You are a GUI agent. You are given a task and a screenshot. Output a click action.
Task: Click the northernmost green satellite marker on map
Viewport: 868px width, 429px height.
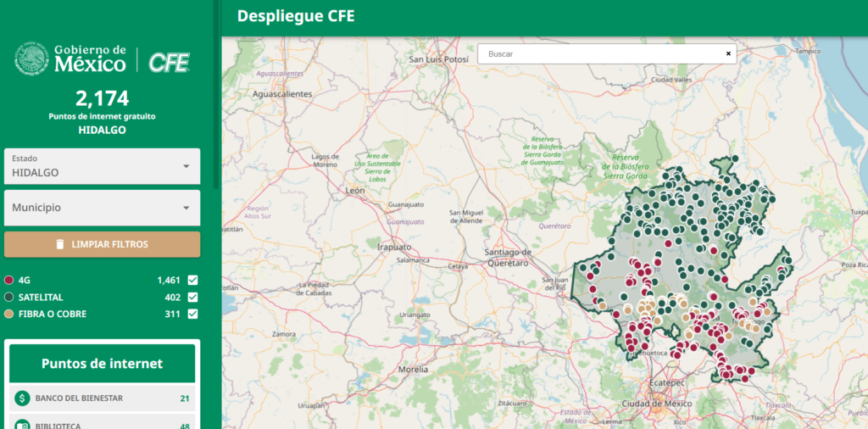point(735,159)
